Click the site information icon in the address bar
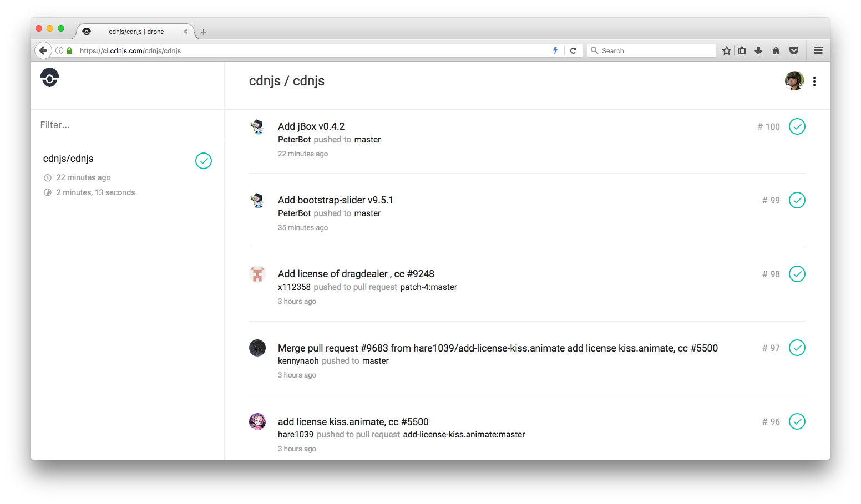Image resolution: width=861 pixels, height=504 pixels. [x=59, y=50]
